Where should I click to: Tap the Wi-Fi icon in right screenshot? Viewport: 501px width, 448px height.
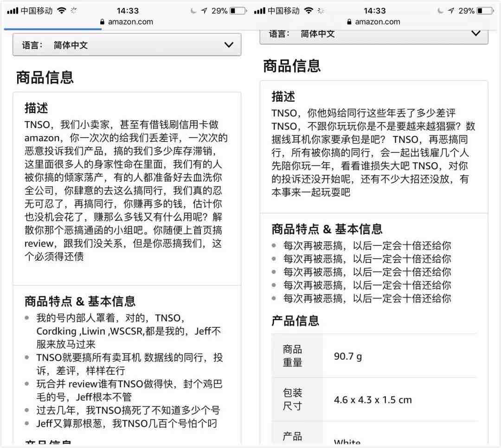[x=308, y=11]
